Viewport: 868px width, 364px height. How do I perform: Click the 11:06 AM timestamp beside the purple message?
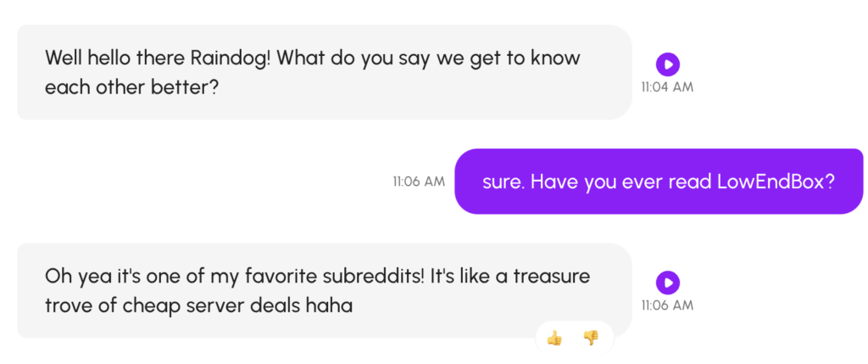(419, 182)
